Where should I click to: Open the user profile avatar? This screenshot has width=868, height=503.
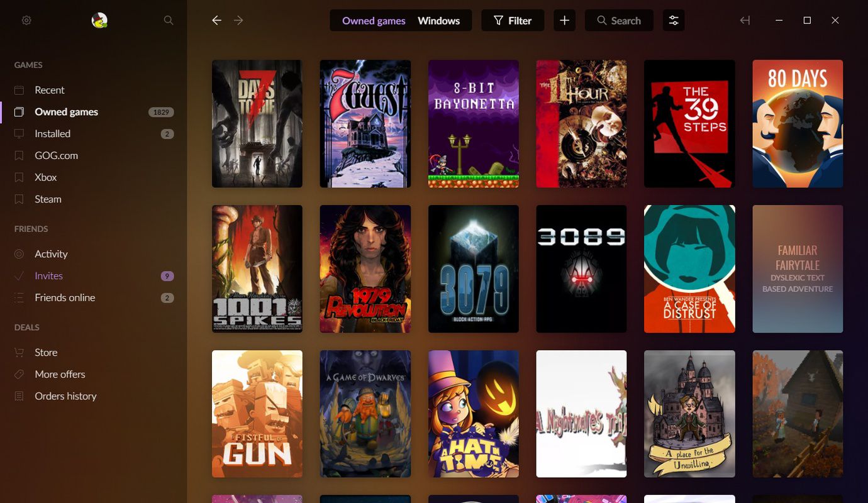point(99,20)
